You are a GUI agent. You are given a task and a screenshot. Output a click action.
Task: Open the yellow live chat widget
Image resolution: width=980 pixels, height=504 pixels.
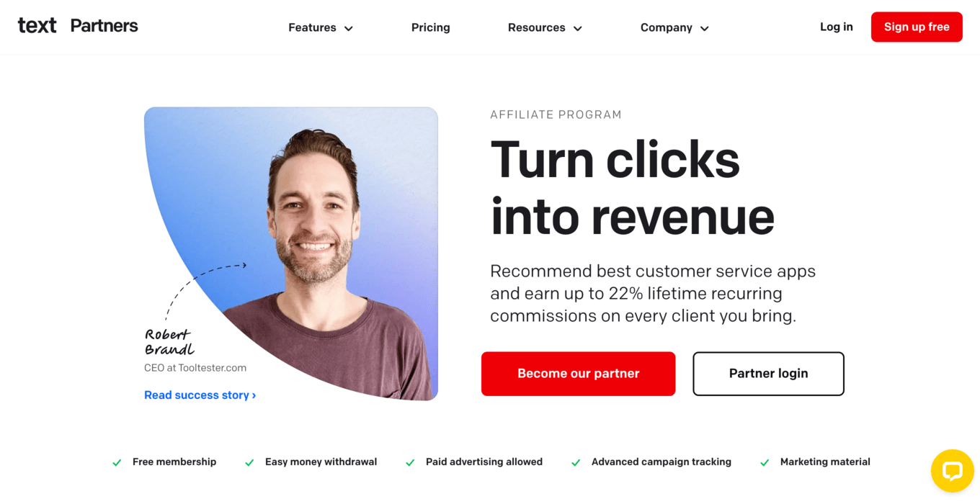[x=952, y=471]
